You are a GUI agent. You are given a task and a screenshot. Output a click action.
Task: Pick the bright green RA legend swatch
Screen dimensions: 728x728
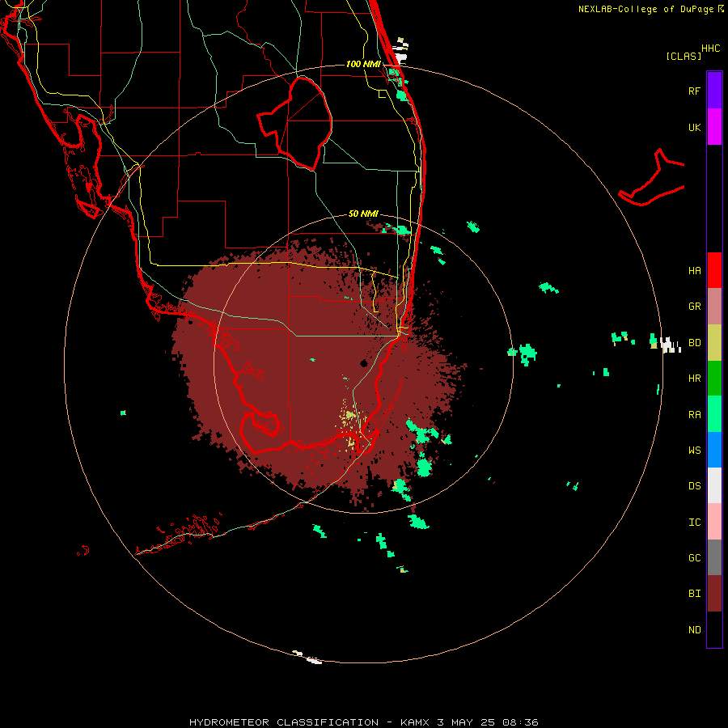[714, 414]
